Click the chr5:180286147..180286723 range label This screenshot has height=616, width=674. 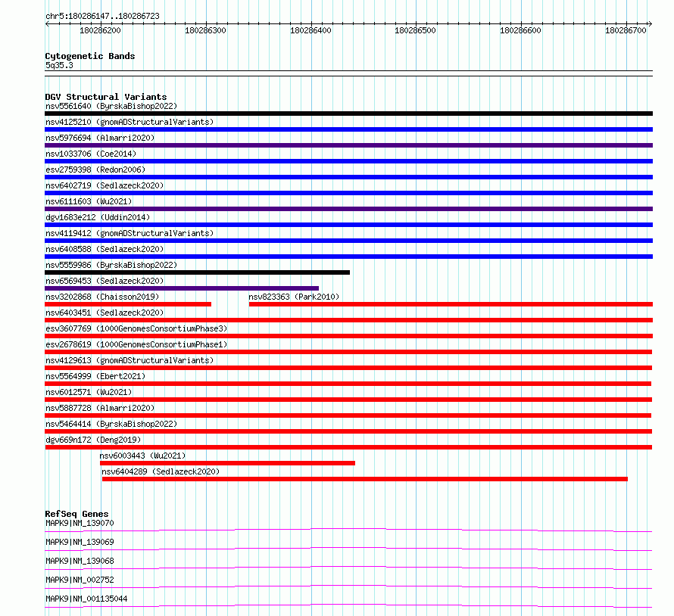(102, 17)
